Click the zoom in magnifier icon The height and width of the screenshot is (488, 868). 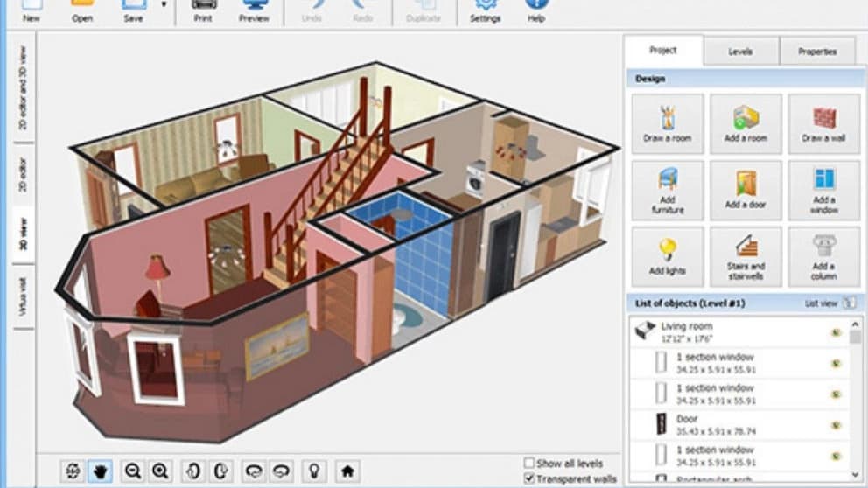(160, 471)
